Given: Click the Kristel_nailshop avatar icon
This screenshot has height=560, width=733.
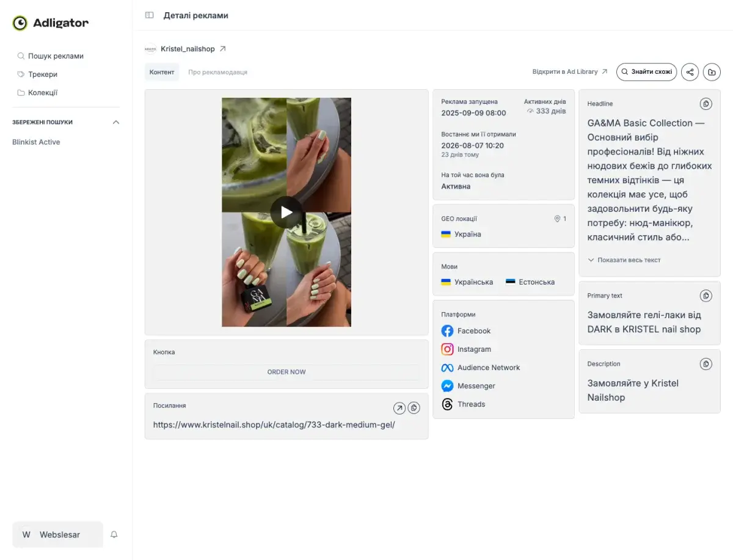Looking at the screenshot, I should pyautogui.click(x=150, y=49).
